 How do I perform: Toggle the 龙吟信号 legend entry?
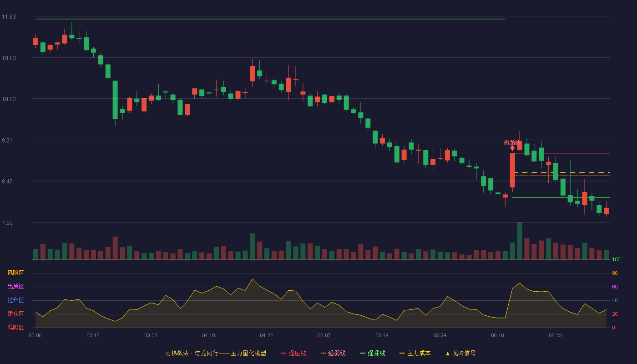tap(460, 353)
